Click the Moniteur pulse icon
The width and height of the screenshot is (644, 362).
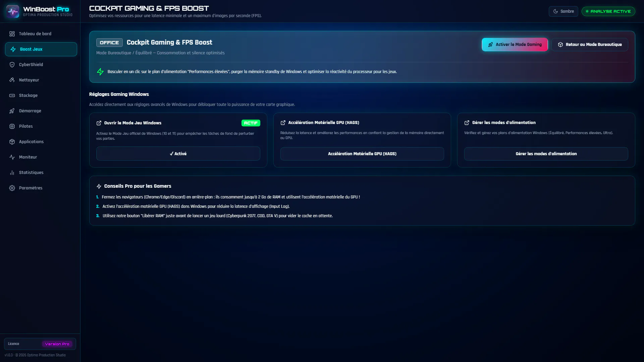12,157
